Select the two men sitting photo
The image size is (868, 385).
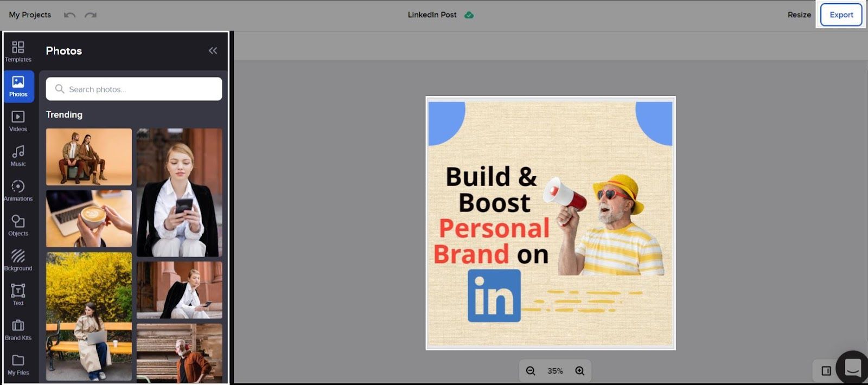(89, 157)
